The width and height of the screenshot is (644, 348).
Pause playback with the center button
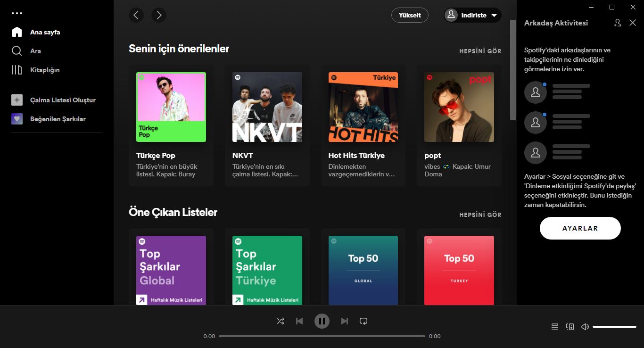click(x=322, y=321)
